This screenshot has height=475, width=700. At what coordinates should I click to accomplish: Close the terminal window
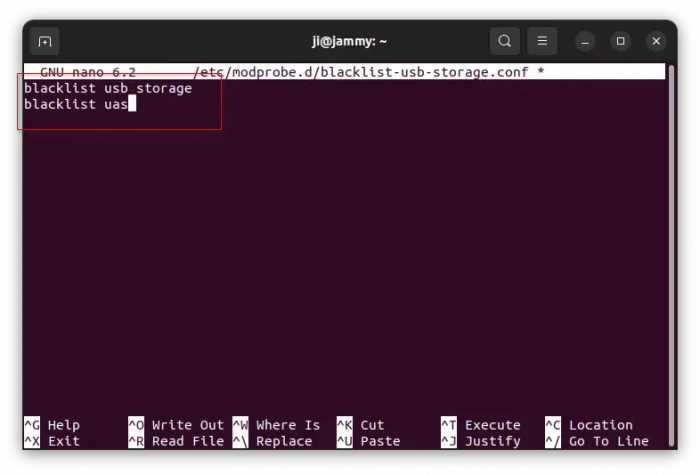pos(656,41)
